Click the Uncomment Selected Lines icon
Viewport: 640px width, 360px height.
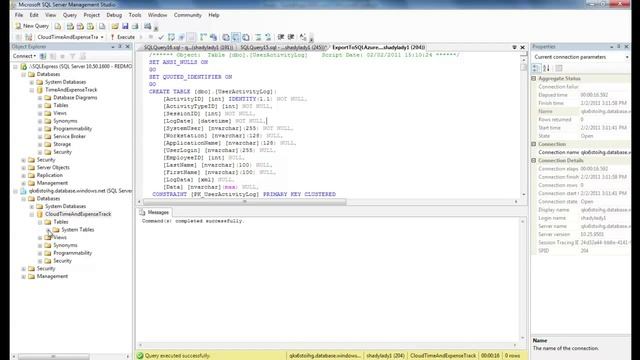coord(268,37)
